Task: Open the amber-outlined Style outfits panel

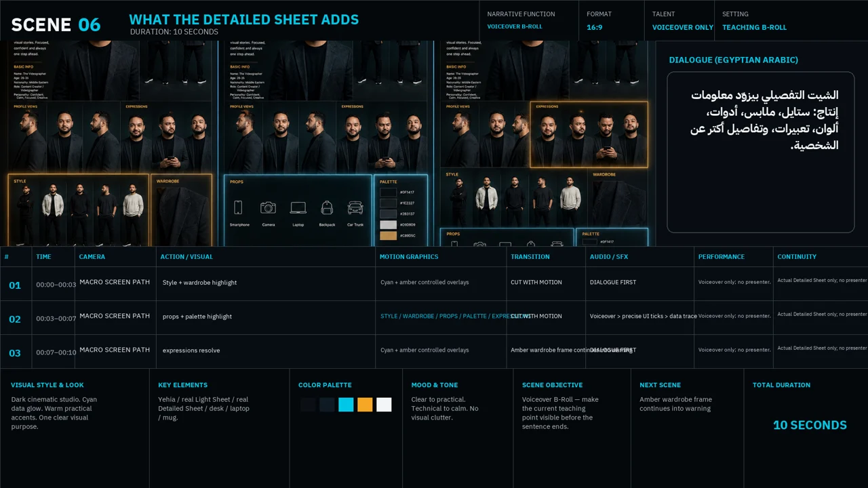Action: 79,209
